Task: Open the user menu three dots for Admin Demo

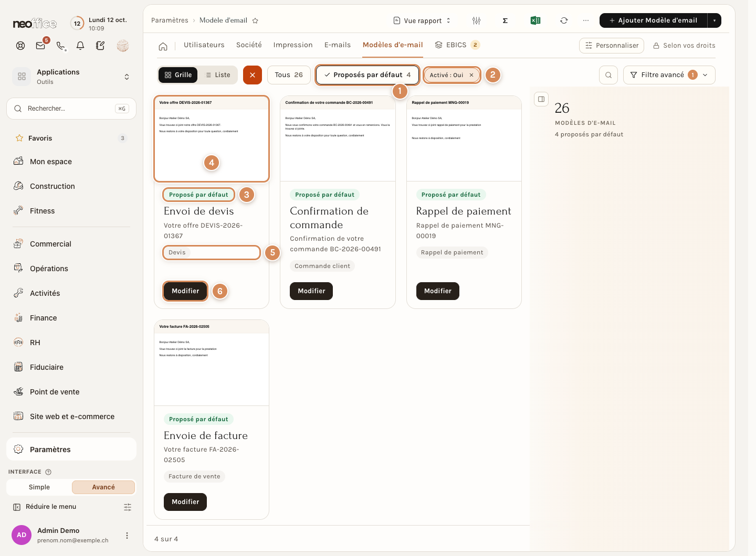Action: [x=127, y=536]
